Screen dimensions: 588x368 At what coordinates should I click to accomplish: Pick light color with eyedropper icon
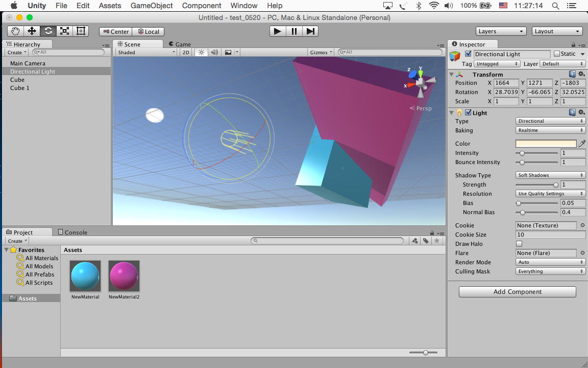(x=582, y=144)
